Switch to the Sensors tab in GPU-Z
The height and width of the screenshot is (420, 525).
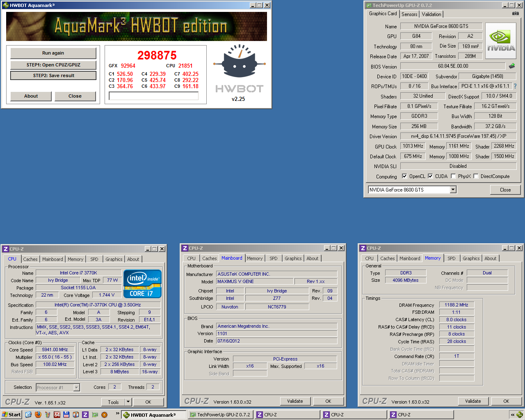409,14
